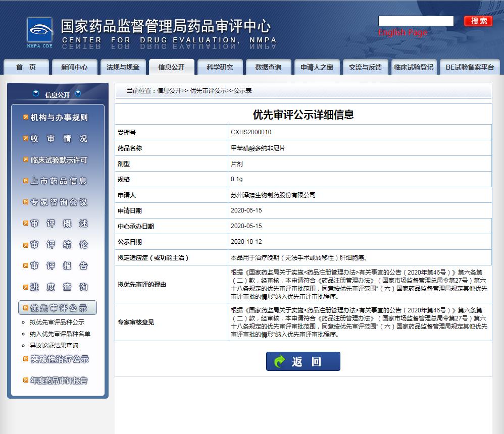Open sidebar link 审评结论
504x434 pixels.
point(59,245)
